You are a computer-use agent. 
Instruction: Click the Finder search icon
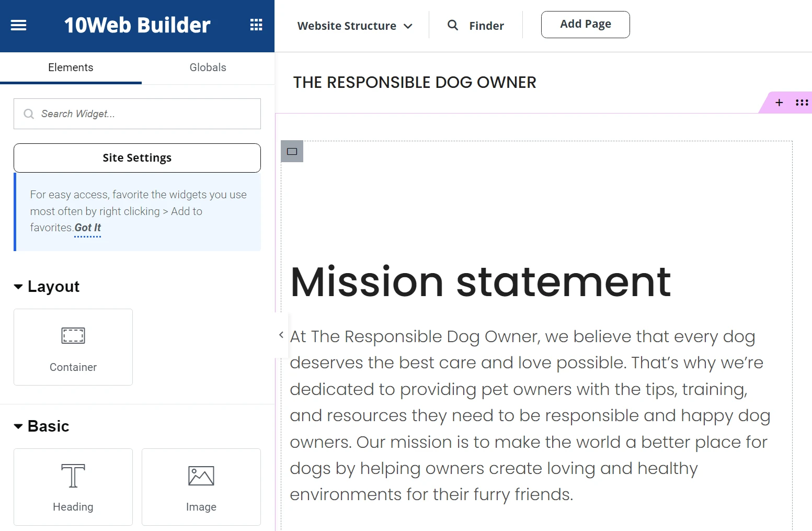click(453, 25)
